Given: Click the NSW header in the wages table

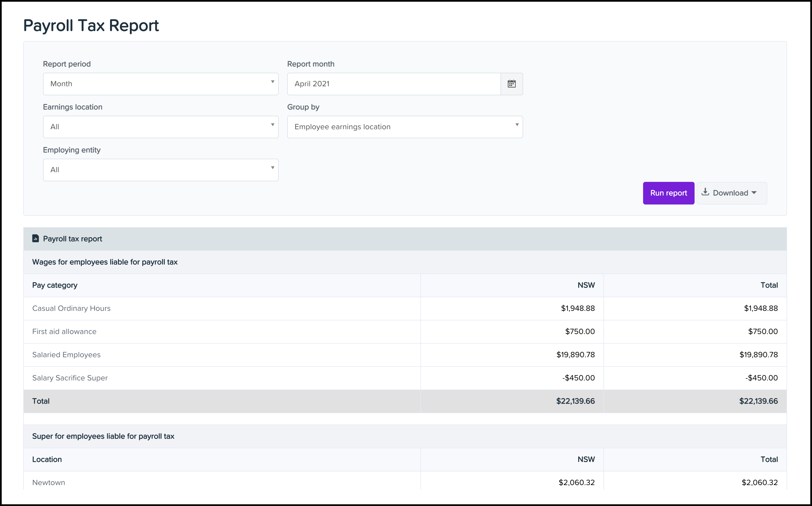Looking at the screenshot, I should coord(586,285).
